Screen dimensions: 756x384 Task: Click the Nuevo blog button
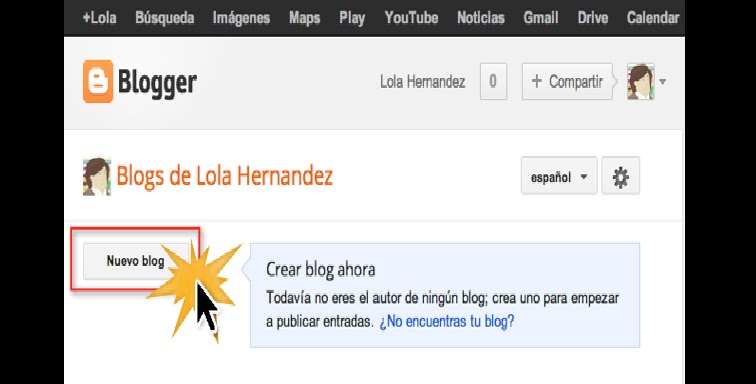(x=135, y=261)
